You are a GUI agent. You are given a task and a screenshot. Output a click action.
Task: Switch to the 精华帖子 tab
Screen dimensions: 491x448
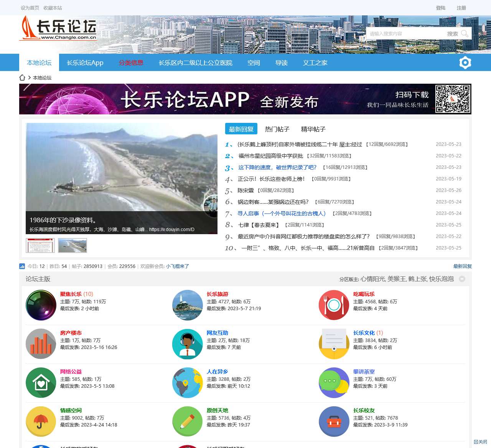click(313, 129)
